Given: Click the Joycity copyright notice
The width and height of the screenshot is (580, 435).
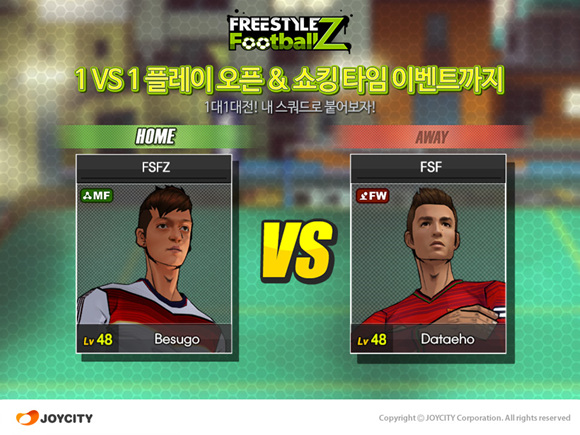Looking at the screenshot, I should point(475,418).
